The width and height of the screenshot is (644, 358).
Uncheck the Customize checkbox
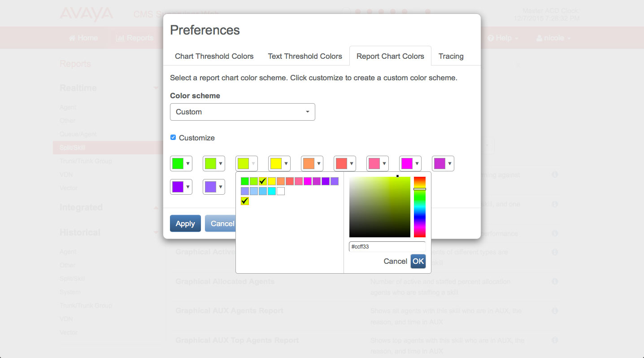pos(173,137)
